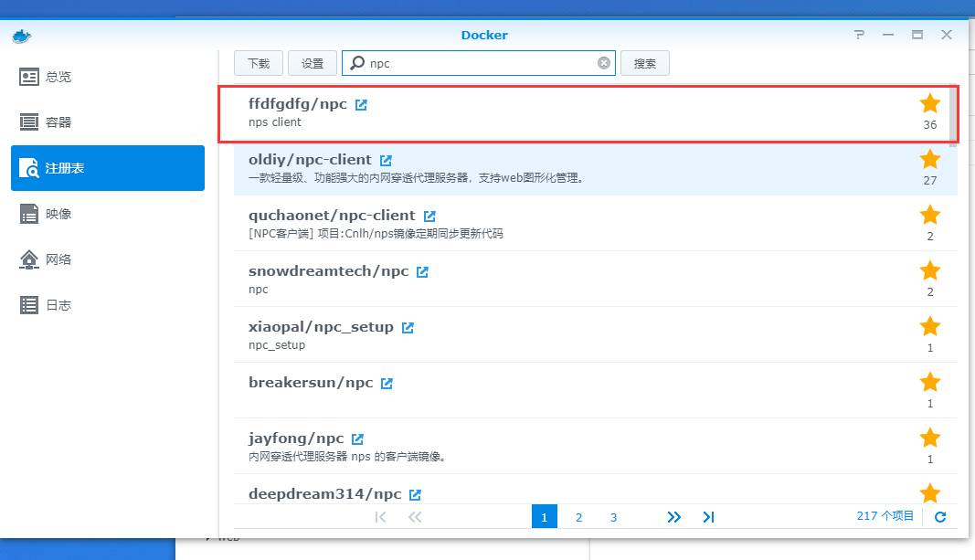Open external link for xiaopal/npc_setup
975x560 pixels.
408,328
